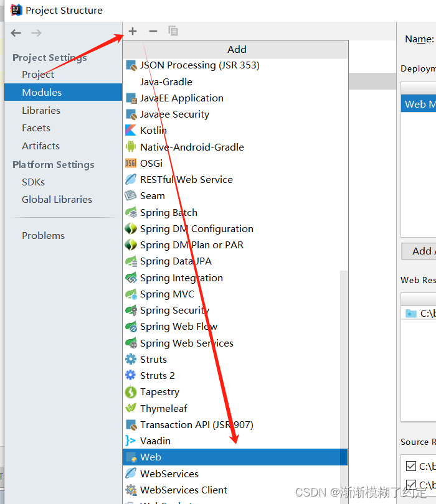Image resolution: width=436 pixels, height=504 pixels.
Task: Click the JSON Processing (JSR 353) icon
Action: [x=131, y=65]
